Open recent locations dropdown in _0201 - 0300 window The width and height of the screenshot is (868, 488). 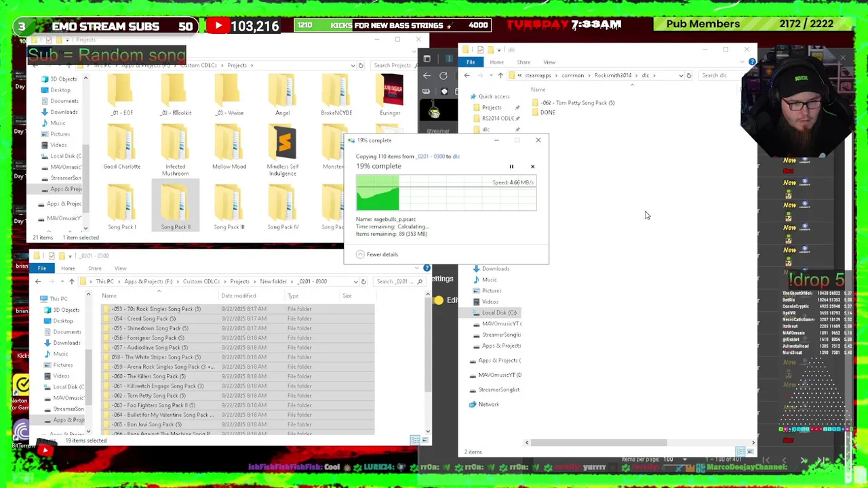pyautogui.click(x=62, y=281)
